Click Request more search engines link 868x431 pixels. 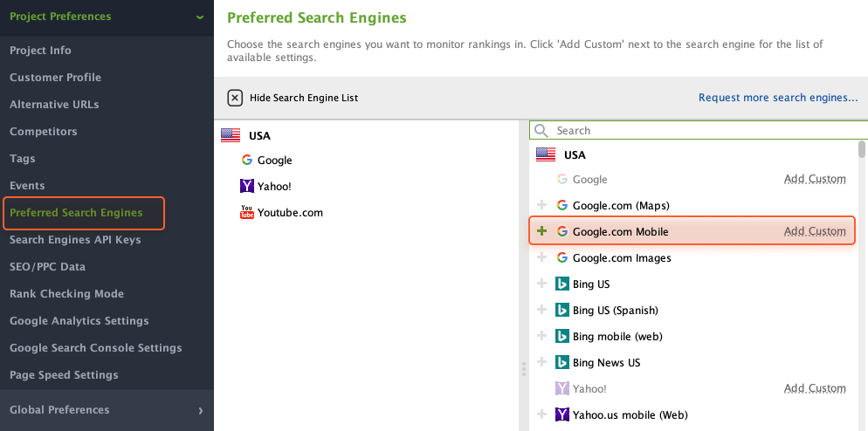778,98
